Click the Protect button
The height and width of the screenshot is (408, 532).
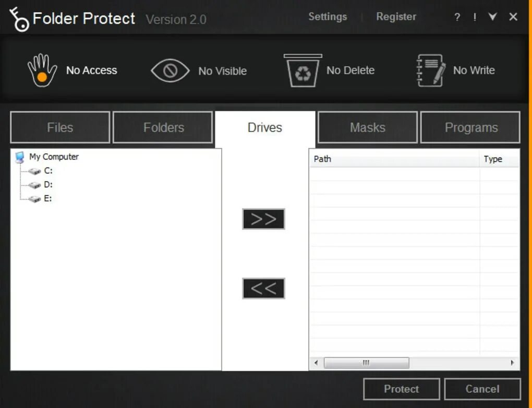402,389
